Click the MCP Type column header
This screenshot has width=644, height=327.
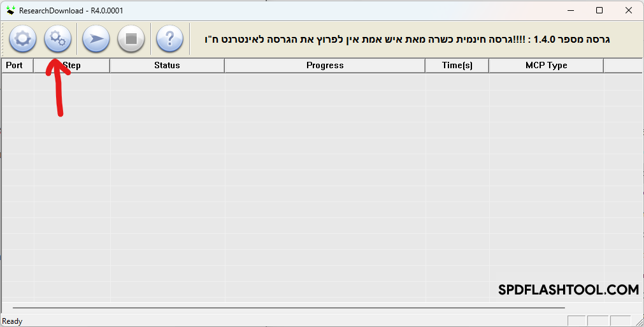coord(546,65)
